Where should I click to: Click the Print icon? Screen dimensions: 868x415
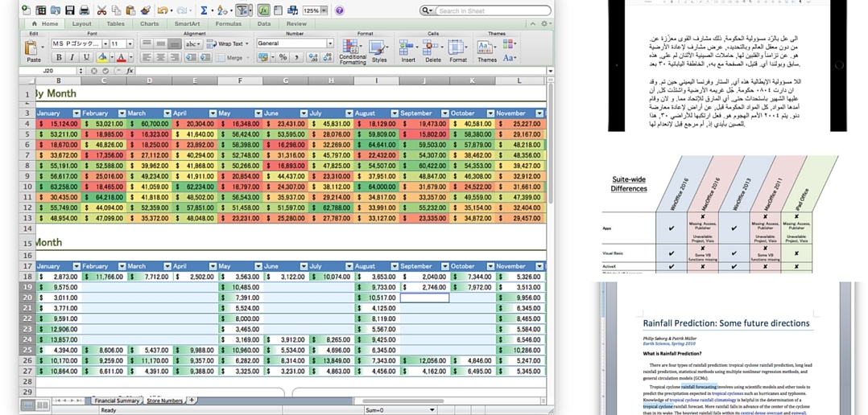(84, 10)
